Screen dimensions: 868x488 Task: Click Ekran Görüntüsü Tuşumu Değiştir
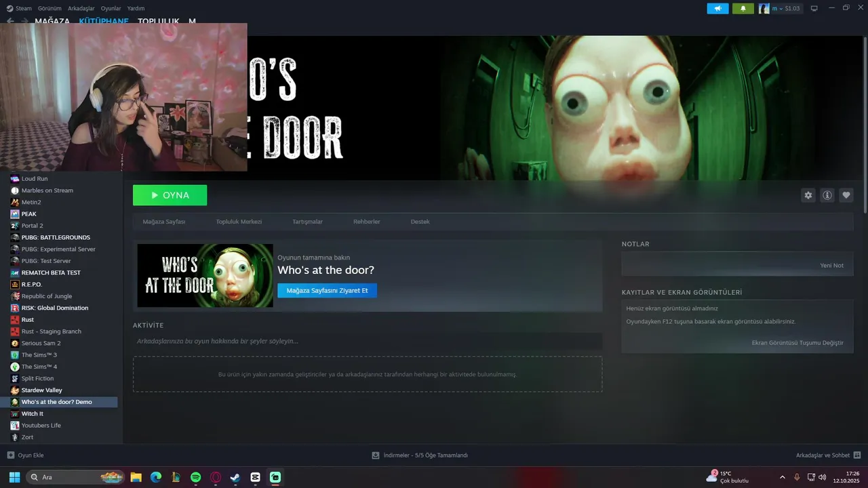click(797, 342)
